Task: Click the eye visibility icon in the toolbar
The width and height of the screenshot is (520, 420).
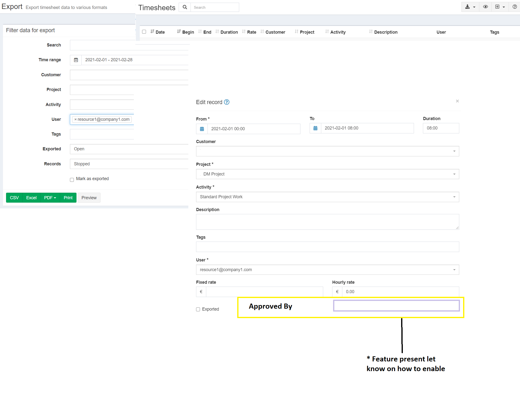Action: [x=485, y=7]
